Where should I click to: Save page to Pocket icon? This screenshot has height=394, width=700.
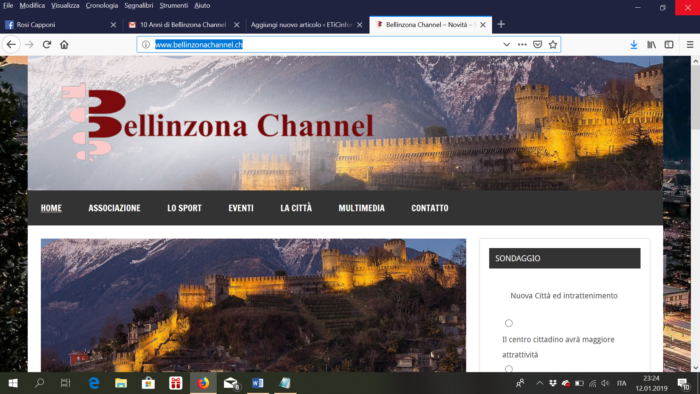click(x=538, y=45)
